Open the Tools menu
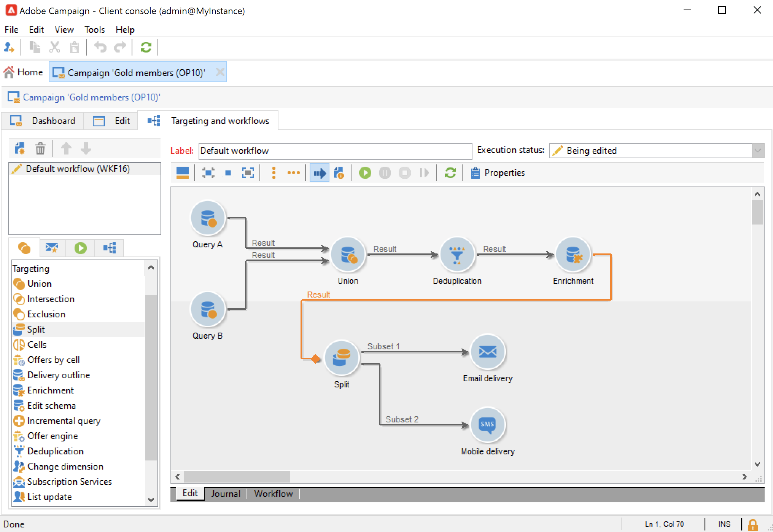This screenshot has width=773, height=532. coord(94,30)
